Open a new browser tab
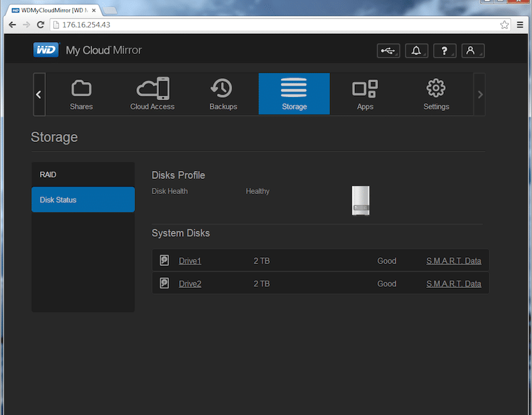The height and width of the screenshot is (415, 532). 110,11
